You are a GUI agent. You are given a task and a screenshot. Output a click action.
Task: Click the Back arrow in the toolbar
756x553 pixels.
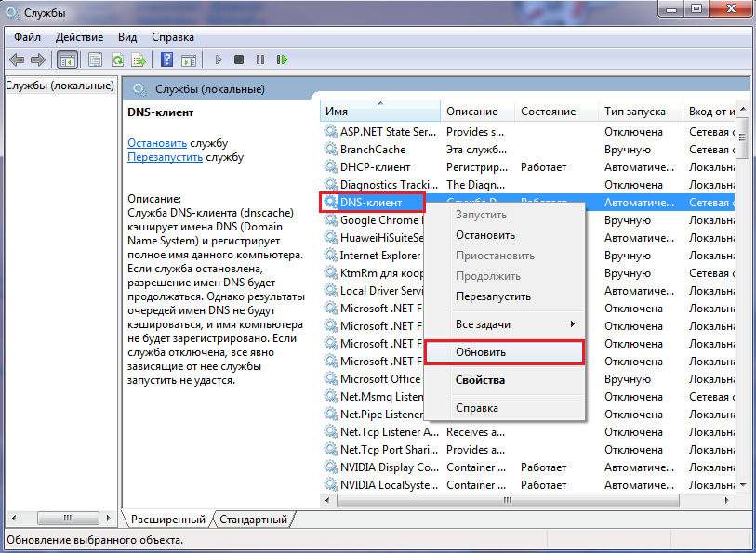tap(16, 59)
